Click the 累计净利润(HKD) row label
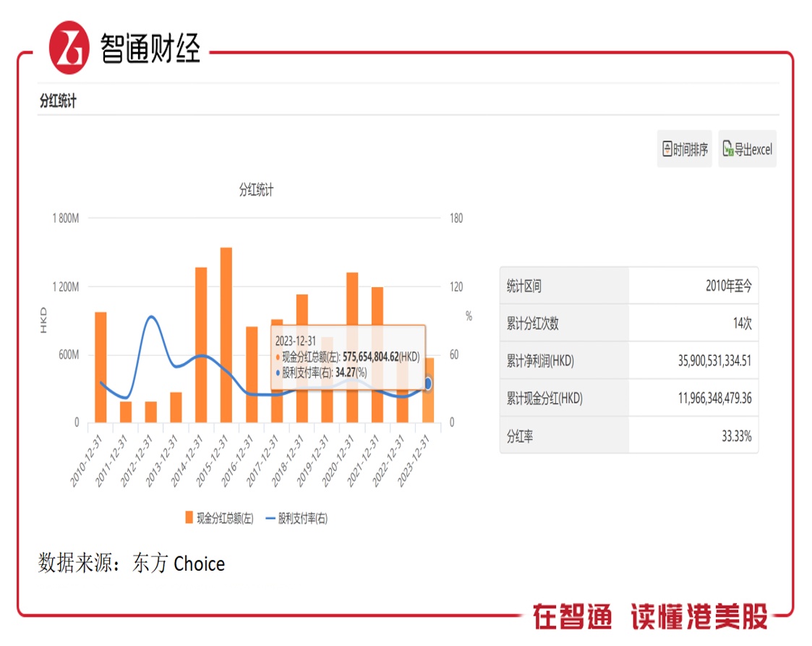This screenshot has width=812, height=646. pos(540,360)
